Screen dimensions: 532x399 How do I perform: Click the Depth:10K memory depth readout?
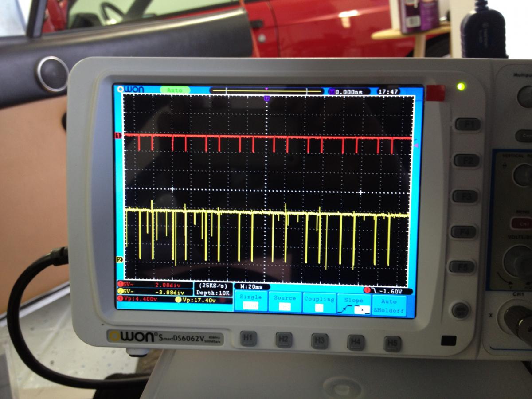[213, 293]
